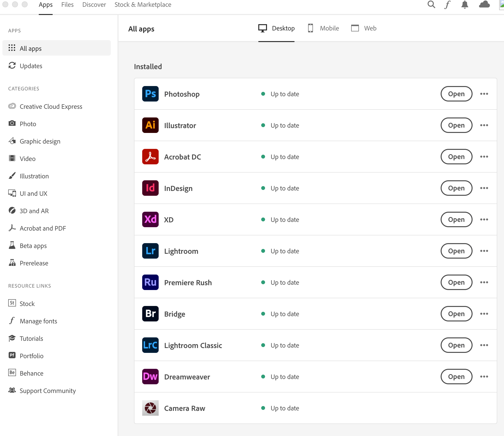Open more options for Dreamweaver
Viewport: 504px width, 436px height.
(484, 376)
